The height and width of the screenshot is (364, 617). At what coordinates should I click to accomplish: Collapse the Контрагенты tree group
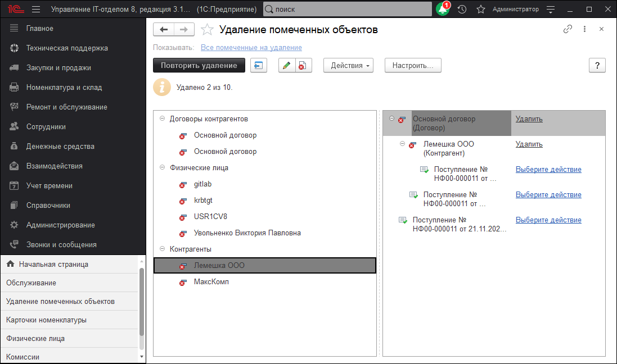coord(161,248)
